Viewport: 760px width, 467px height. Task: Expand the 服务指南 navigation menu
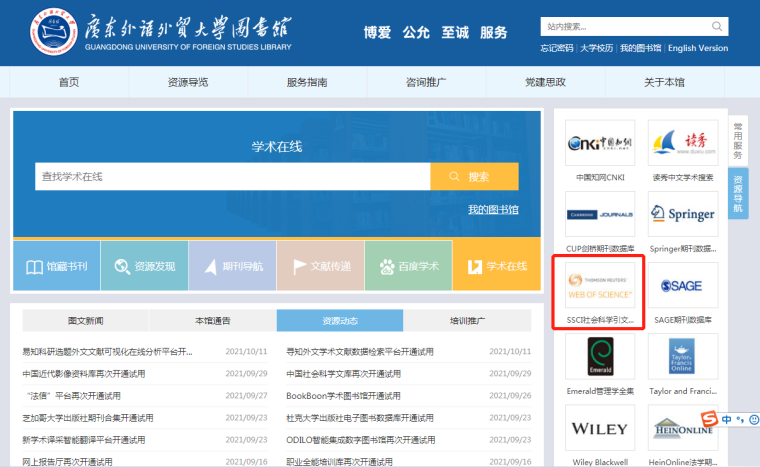tap(307, 82)
